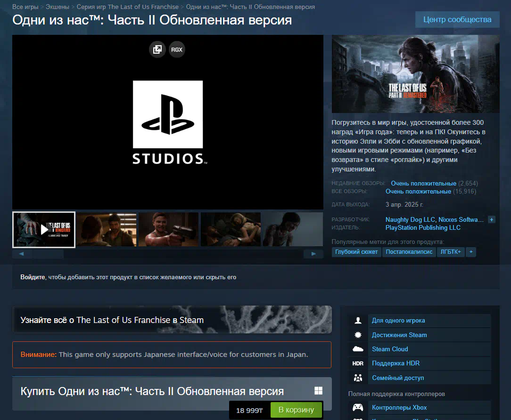The width and height of the screenshot is (511, 420).
Task: Open the 'Все игры' breadcrumb
Action: [25, 7]
